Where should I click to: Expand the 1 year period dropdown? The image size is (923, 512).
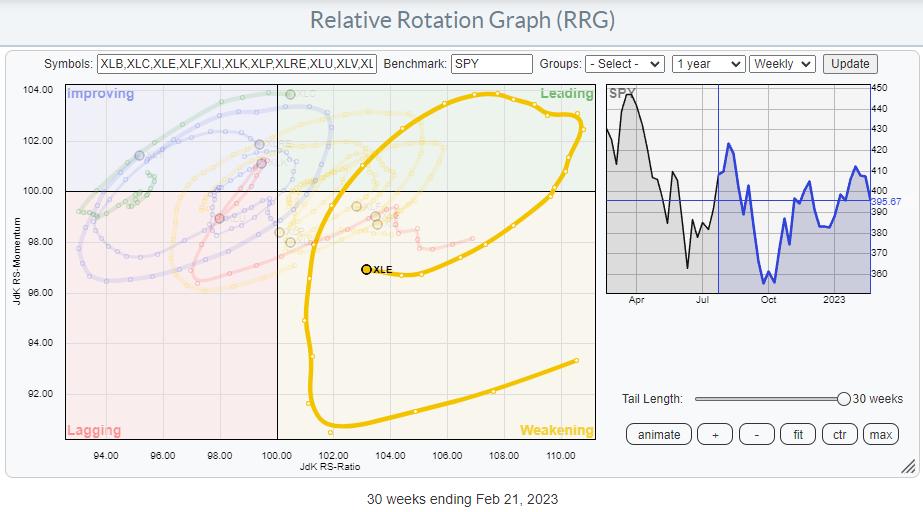708,64
